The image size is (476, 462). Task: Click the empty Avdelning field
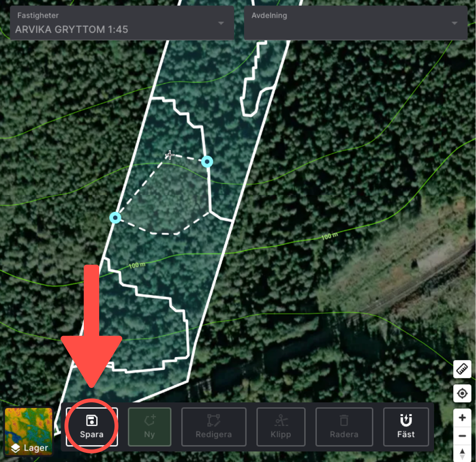[x=356, y=23]
